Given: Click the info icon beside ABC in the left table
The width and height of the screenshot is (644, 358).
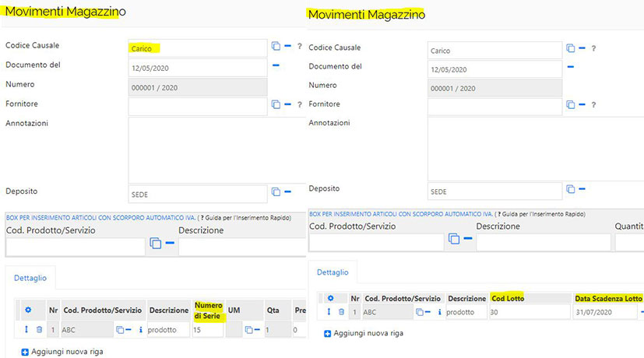Looking at the screenshot, I should click(141, 330).
